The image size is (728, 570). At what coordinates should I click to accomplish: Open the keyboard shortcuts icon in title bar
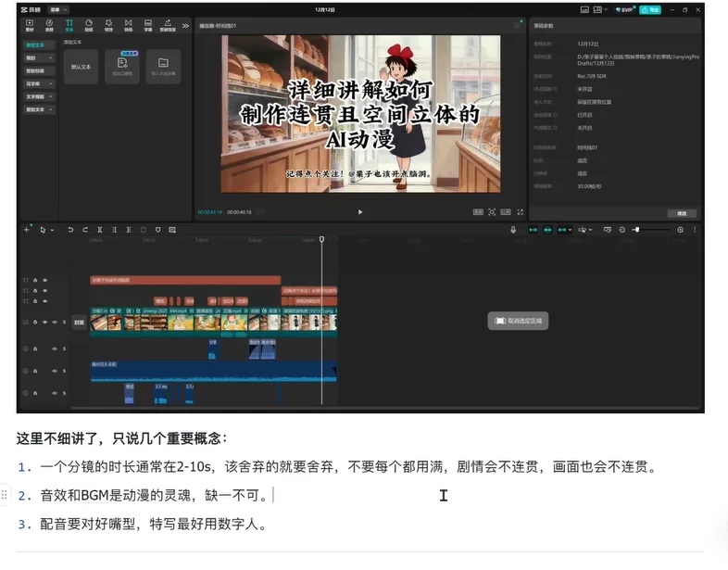click(584, 10)
